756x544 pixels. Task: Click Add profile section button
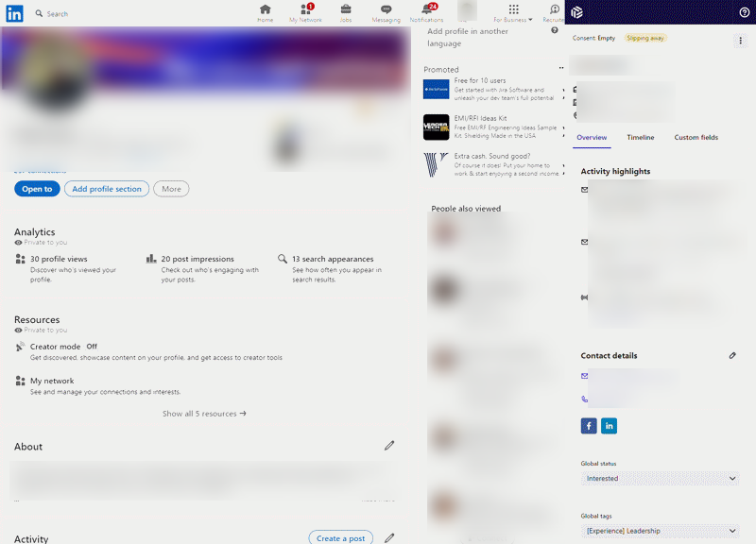click(x=107, y=189)
